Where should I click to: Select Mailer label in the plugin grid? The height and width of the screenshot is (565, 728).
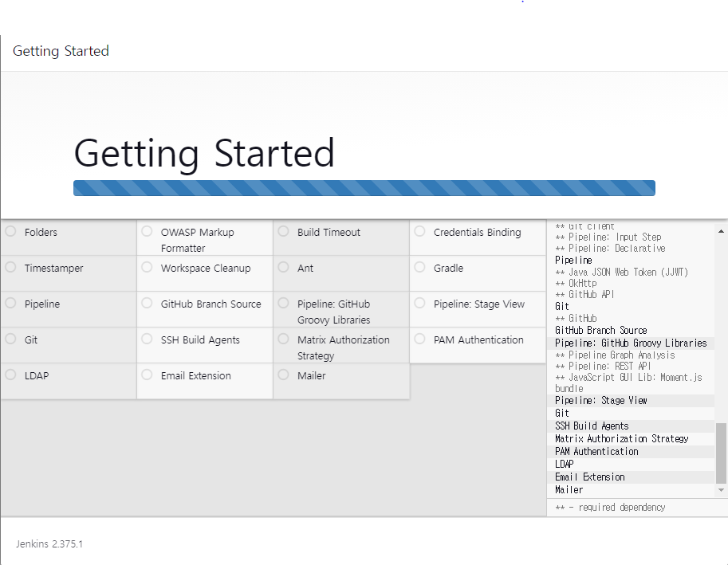(x=311, y=376)
